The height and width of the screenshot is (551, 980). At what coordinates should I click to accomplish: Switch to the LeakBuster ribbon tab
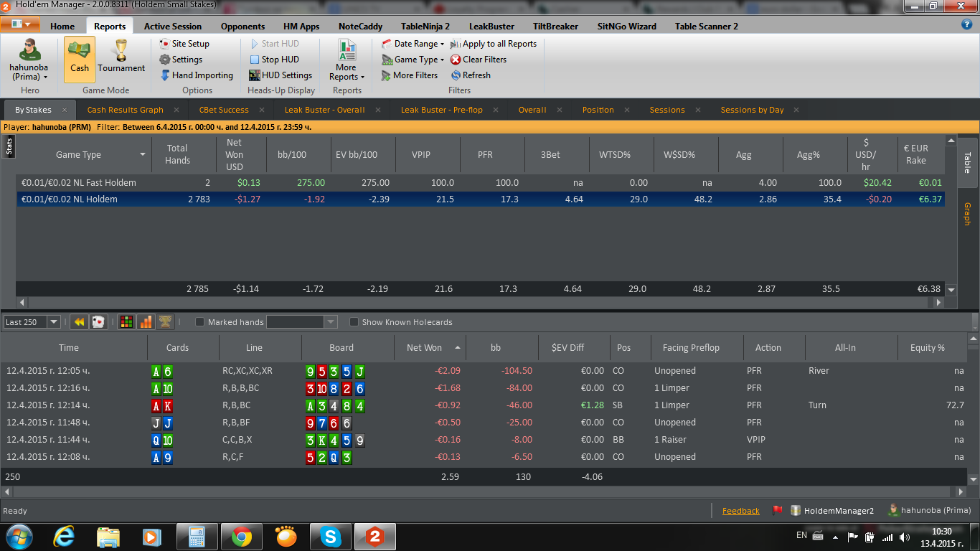(491, 27)
